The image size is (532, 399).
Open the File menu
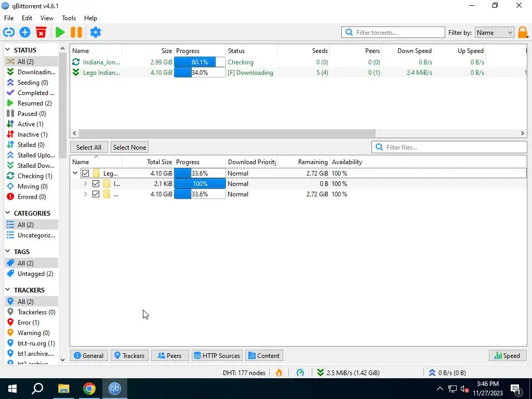point(9,18)
